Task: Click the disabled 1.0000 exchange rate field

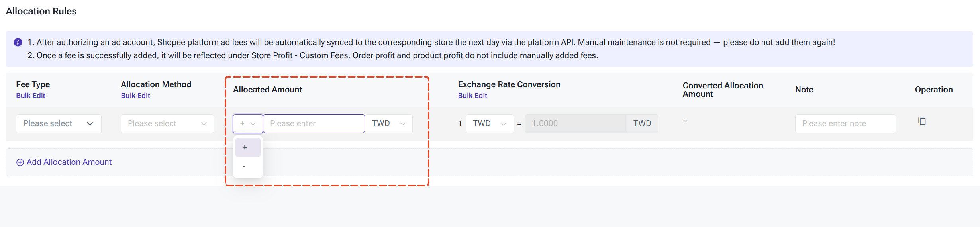Action: [576, 123]
